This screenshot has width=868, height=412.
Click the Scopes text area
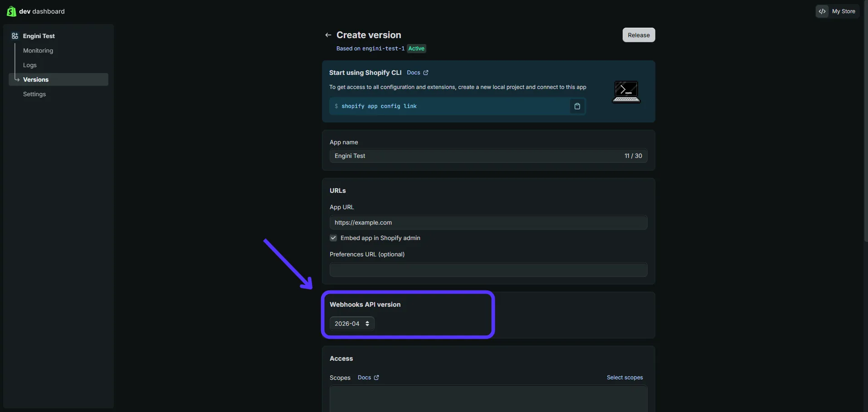488,399
